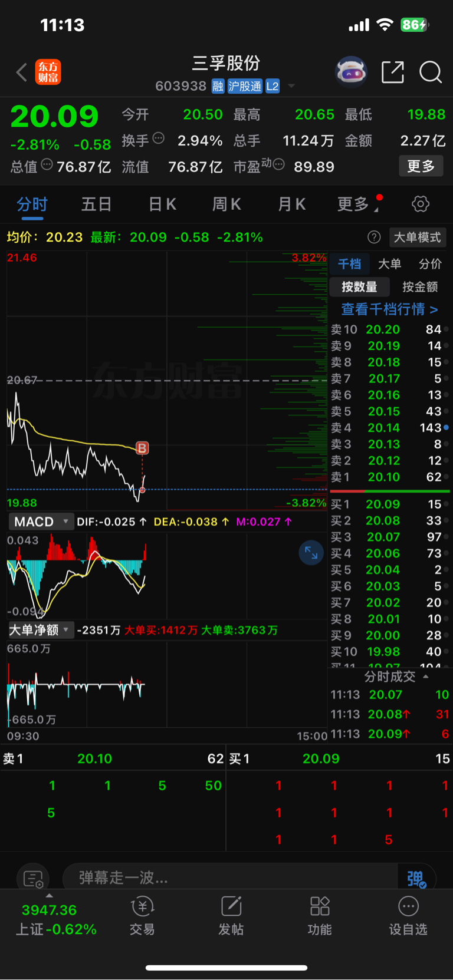Tap the bottom 卖1 20.10 queue header
453x980 pixels.
(113, 758)
